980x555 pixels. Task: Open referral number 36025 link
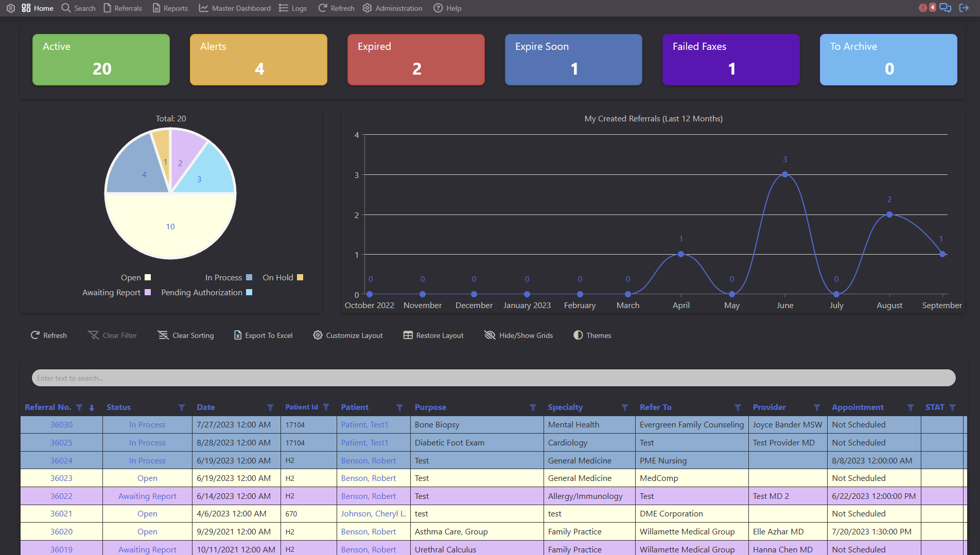[61, 443]
